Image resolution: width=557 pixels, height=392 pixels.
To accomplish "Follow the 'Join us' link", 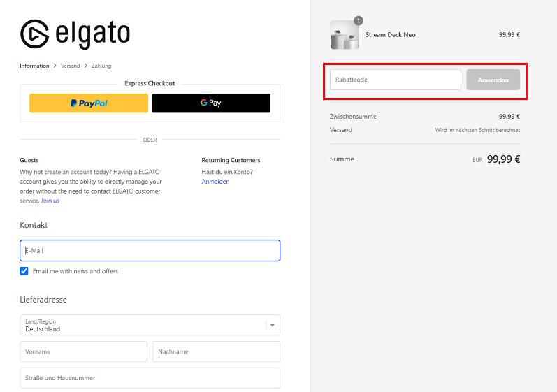I will 50,201.
